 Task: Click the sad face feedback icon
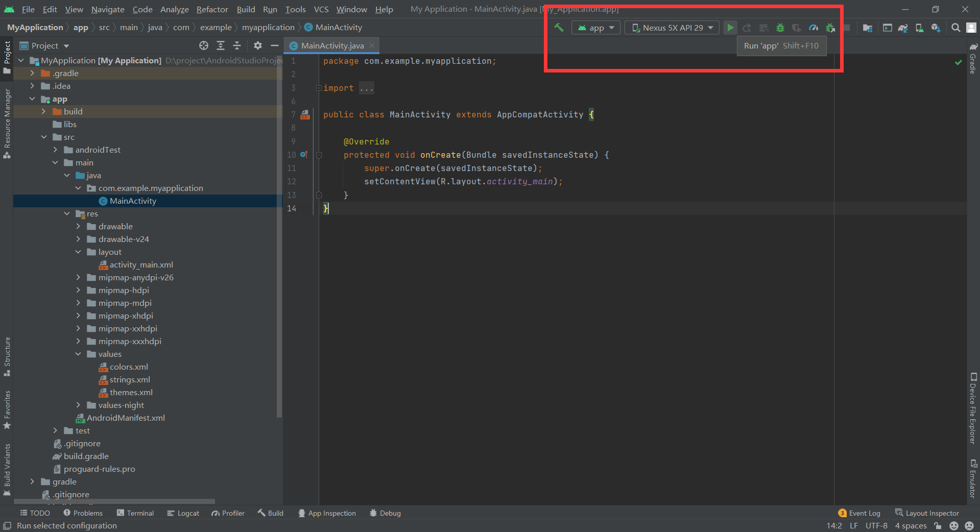[x=969, y=525]
